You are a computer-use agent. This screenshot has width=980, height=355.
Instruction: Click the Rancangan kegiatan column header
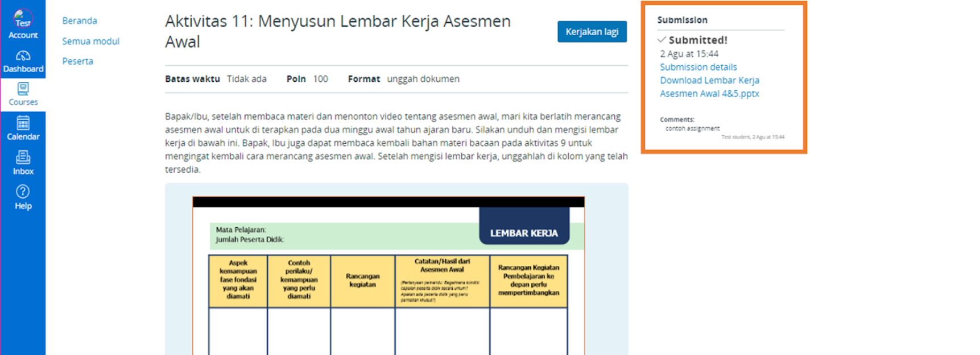click(x=362, y=280)
